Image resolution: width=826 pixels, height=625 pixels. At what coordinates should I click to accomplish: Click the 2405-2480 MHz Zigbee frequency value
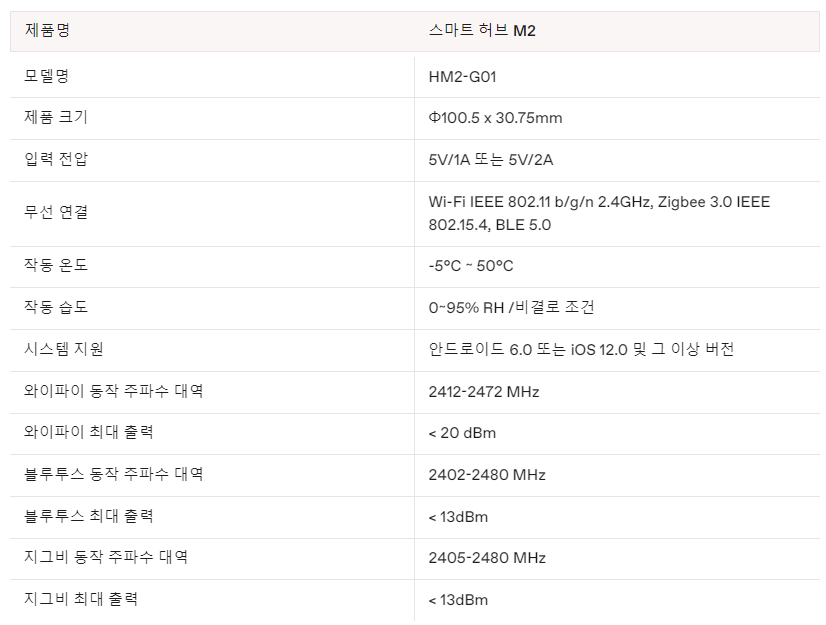point(487,558)
